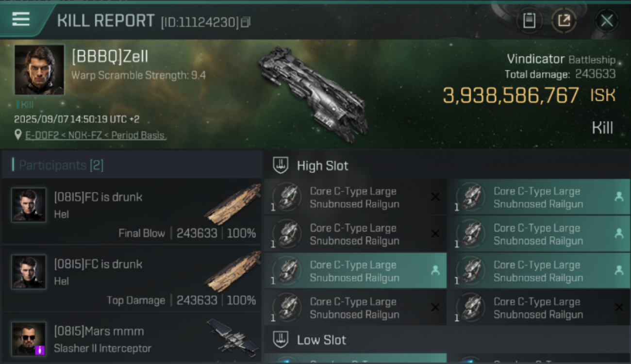Share the kill report externally
Image resolution: width=631 pixels, height=364 pixels.
(564, 20)
